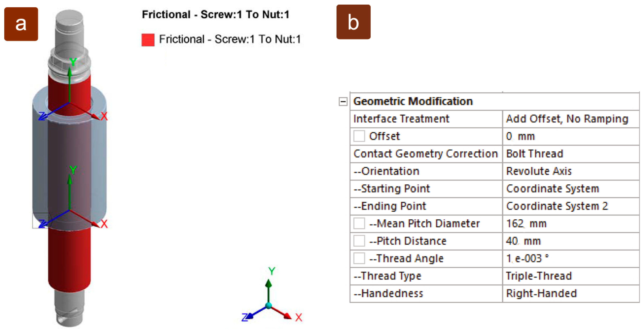Image resolution: width=644 pixels, height=332 pixels.
Task: Tick the Offset parameter checkbox
Action: [359, 136]
